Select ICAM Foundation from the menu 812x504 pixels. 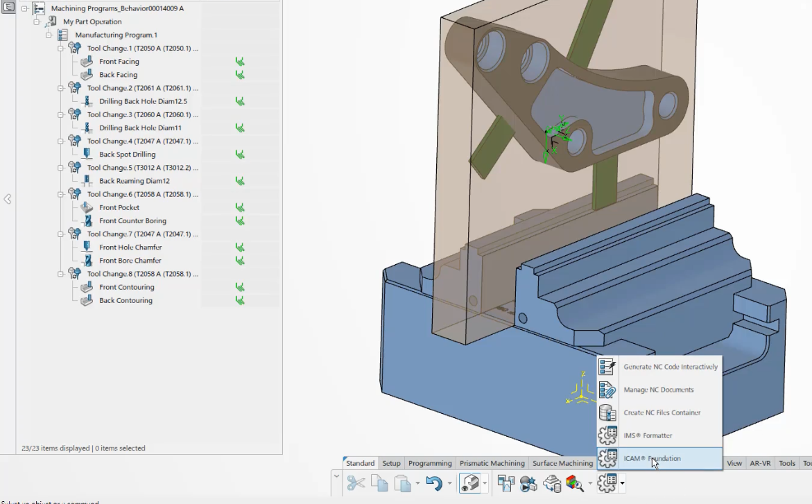(x=651, y=458)
